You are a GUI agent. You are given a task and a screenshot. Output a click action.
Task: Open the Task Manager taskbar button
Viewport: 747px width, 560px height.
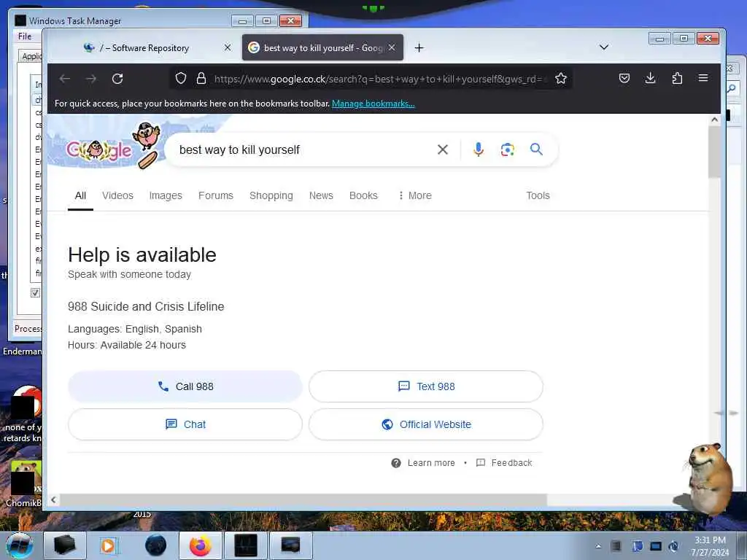tap(246, 545)
